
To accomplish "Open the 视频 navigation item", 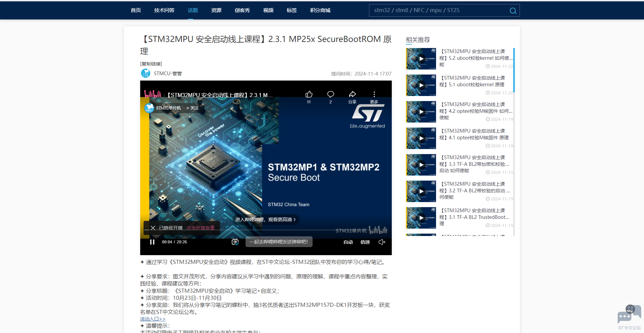I will click(268, 10).
